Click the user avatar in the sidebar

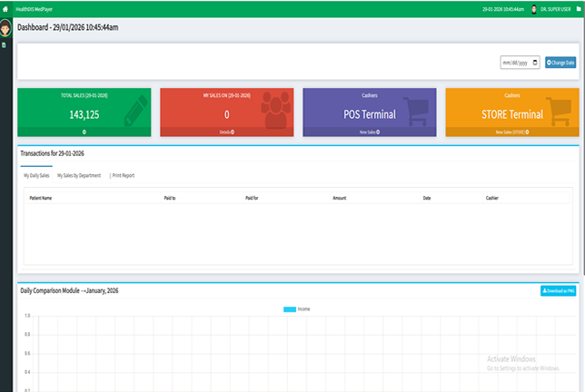pos(6,28)
